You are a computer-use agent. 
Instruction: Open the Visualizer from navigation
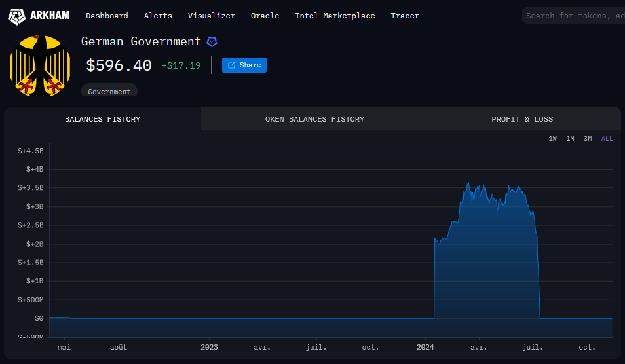tap(211, 16)
